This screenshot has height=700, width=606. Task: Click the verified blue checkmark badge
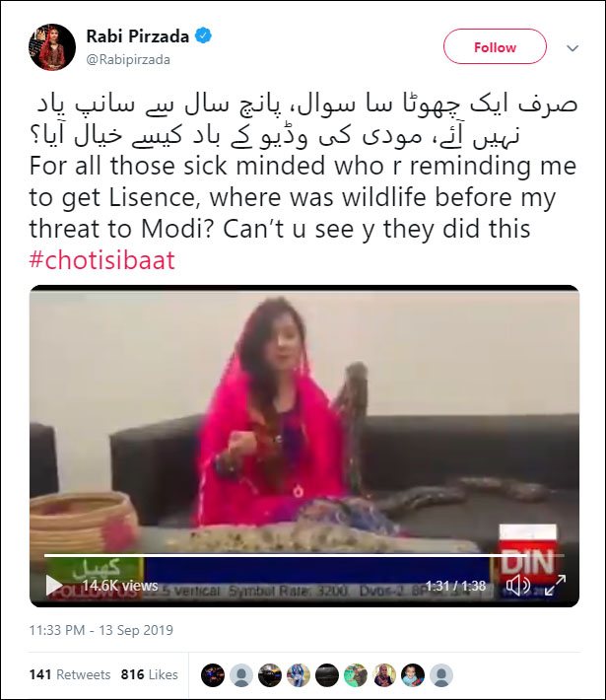[204, 35]
